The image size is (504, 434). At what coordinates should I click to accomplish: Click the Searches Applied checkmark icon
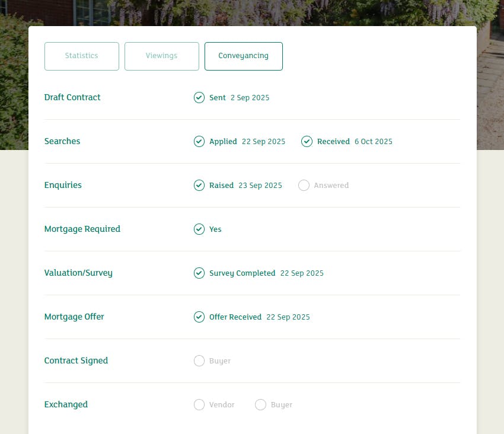click(199, 142)
